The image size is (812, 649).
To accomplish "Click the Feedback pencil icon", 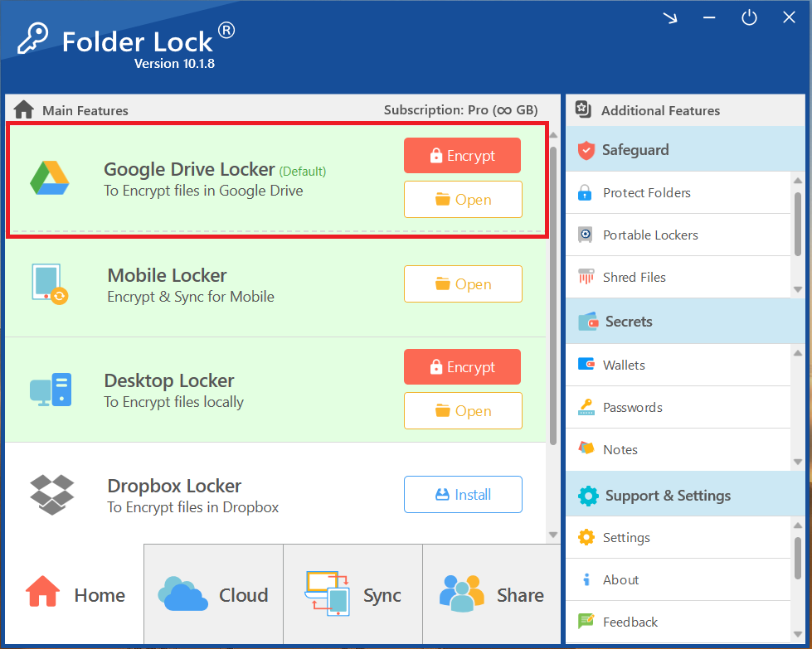I will pyautogui.click(x=586, y=620).
